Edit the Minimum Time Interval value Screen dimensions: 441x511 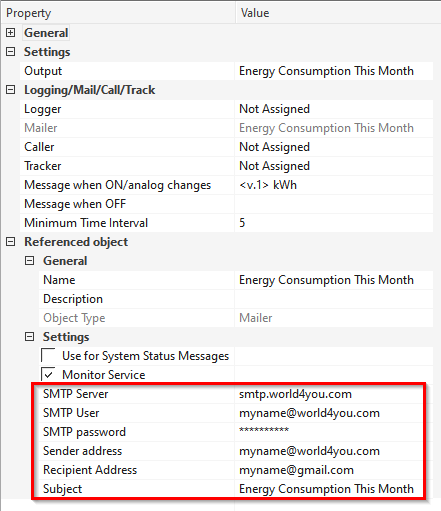[334, 223]
